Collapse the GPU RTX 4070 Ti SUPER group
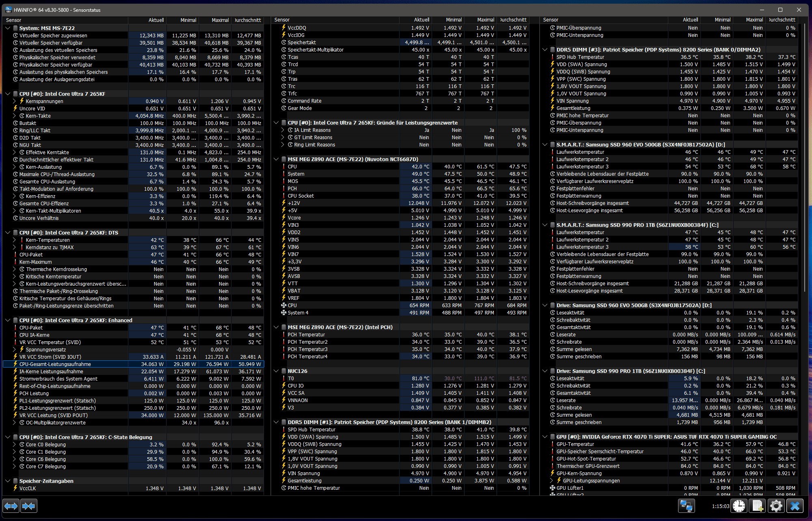This screenshot has height=521, width=812. (x=545, y=437)
